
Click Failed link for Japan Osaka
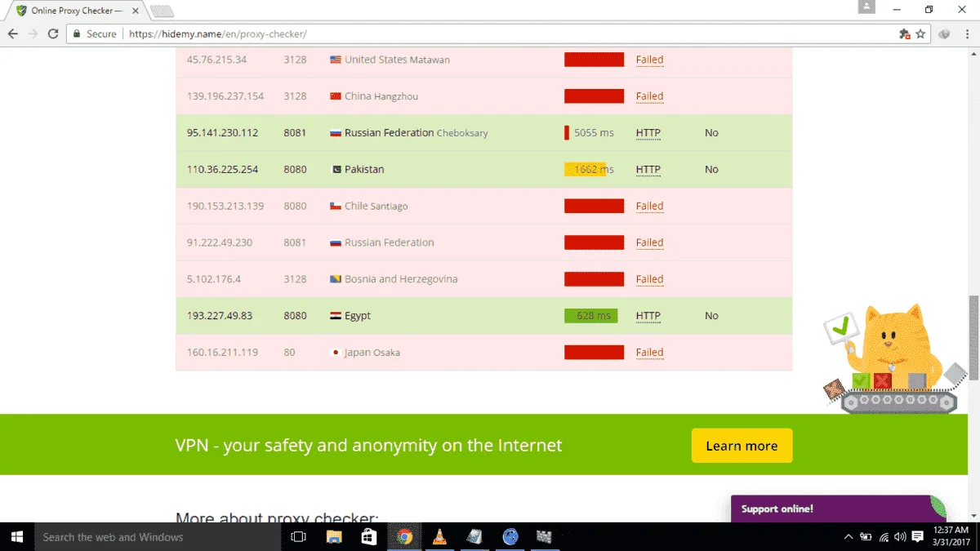649,353
